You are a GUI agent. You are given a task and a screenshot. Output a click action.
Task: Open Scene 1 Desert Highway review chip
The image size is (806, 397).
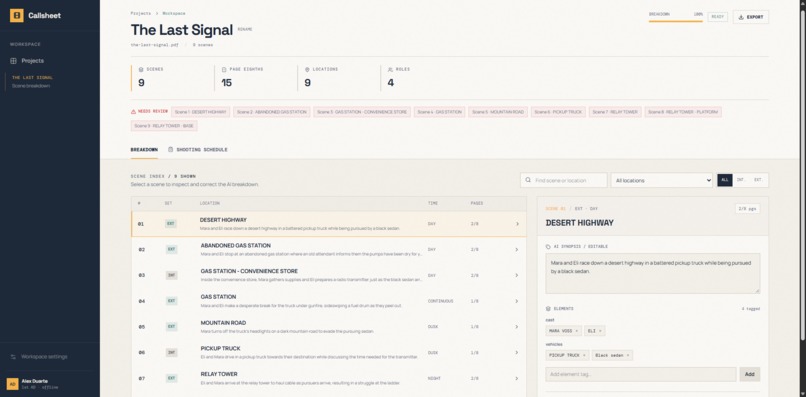click(x=200, y=112)
